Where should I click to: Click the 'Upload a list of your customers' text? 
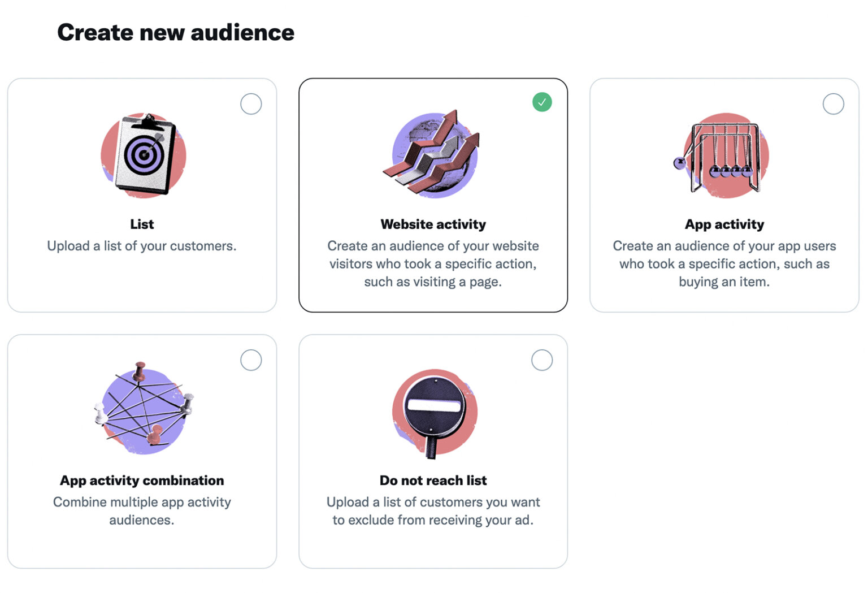tap(142, 245)
